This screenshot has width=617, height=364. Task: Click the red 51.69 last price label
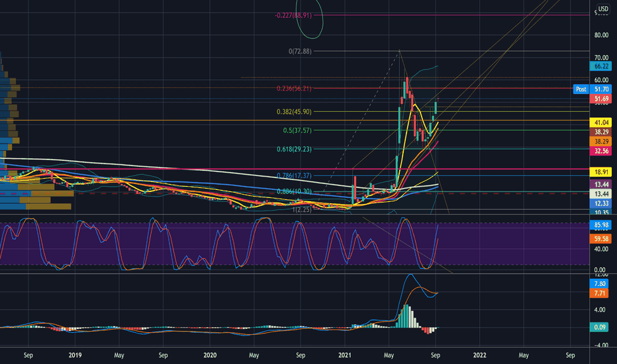click(601, 99)
